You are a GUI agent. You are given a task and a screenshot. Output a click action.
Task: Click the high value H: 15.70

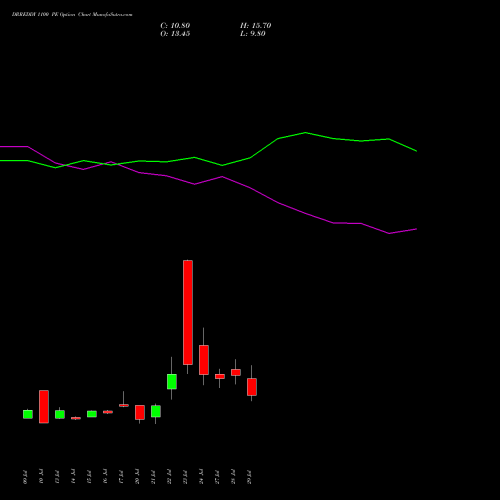pos(256,26)
